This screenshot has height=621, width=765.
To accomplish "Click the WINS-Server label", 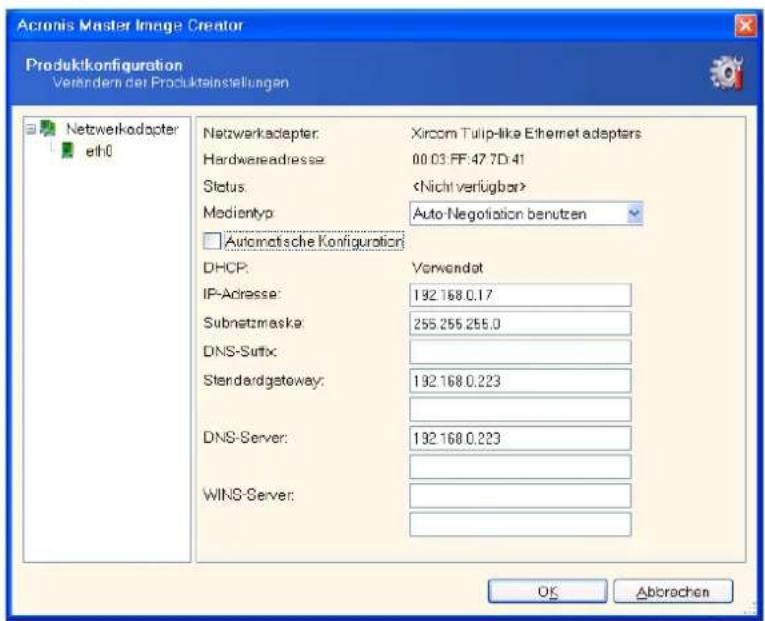I will 249,496.
